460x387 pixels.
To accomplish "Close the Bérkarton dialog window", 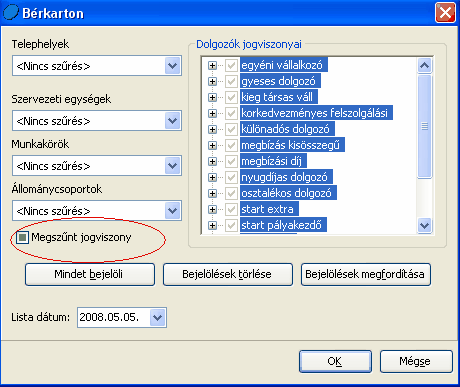I will 445,13.
